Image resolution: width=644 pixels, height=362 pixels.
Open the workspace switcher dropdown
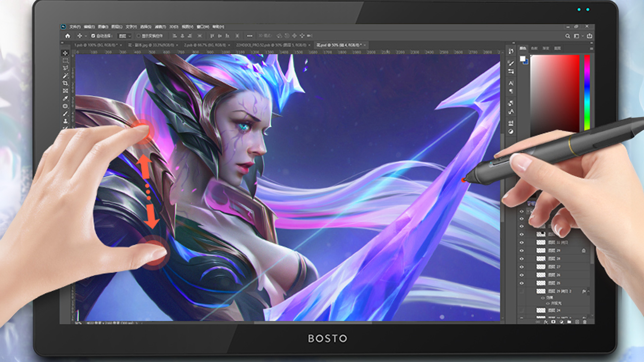pyautogui.click(x=578, y=36)
